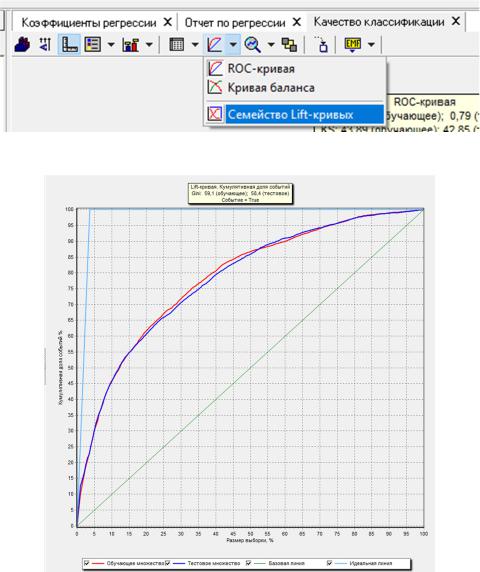This screenshot has height=572, width=480.
Task: Toggle Идеальная линия legend checkbox
Action: click(x=329, y=563)
